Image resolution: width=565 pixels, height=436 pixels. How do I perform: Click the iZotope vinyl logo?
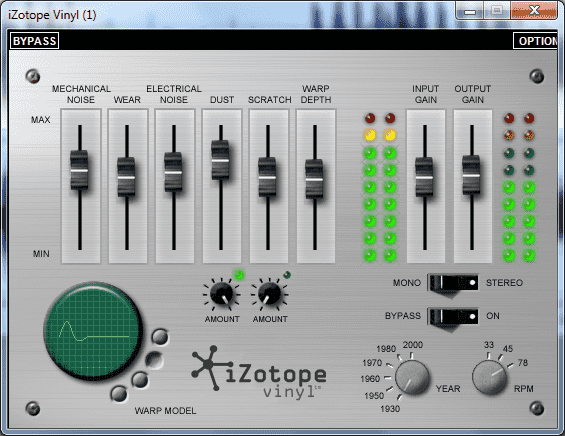[259, 374]
